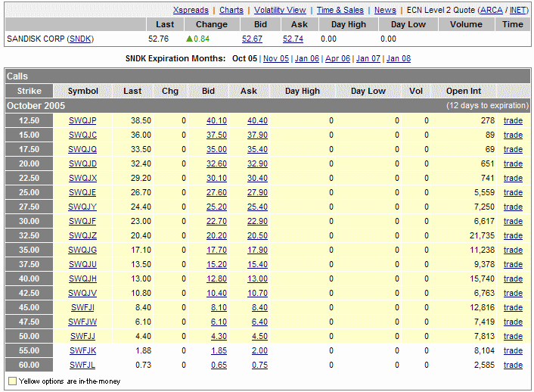534x392 pixels.
Task: Open option symbol SWFJI
Action: (x=82, y=307)
